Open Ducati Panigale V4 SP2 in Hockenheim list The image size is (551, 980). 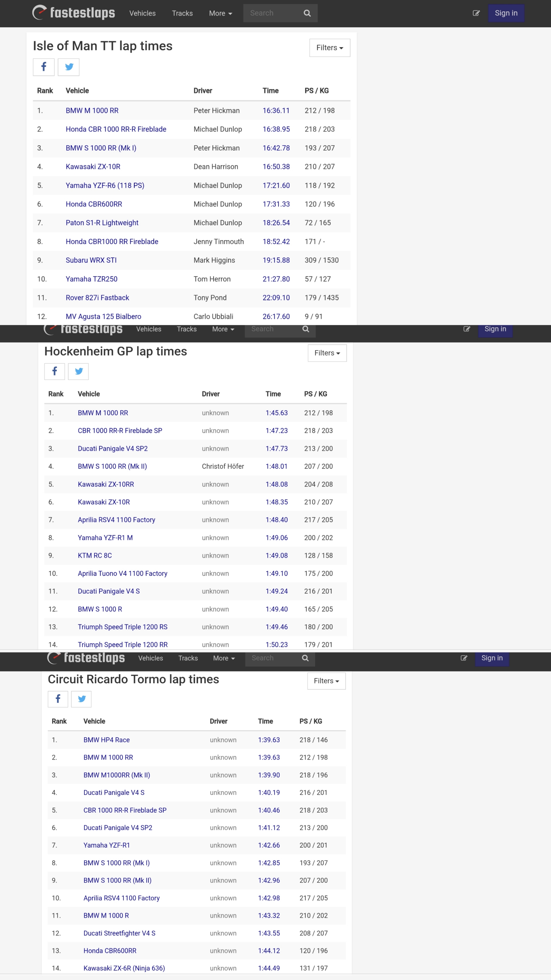click(113, 449)
